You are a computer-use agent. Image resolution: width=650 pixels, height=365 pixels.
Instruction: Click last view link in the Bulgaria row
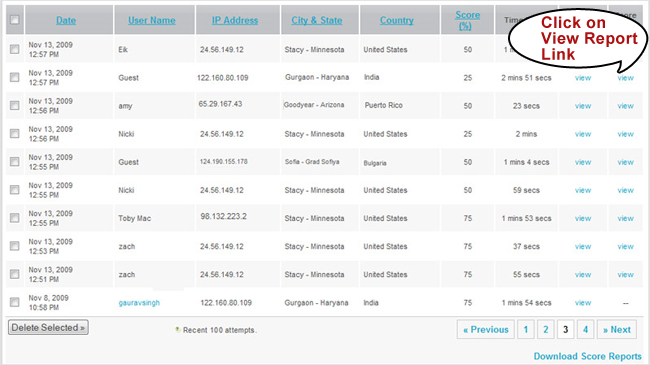[x=626, y=162]
